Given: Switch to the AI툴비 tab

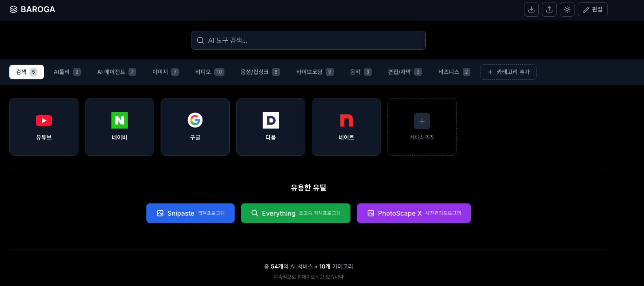Looking at the screenshot, I should coord(67,72).
